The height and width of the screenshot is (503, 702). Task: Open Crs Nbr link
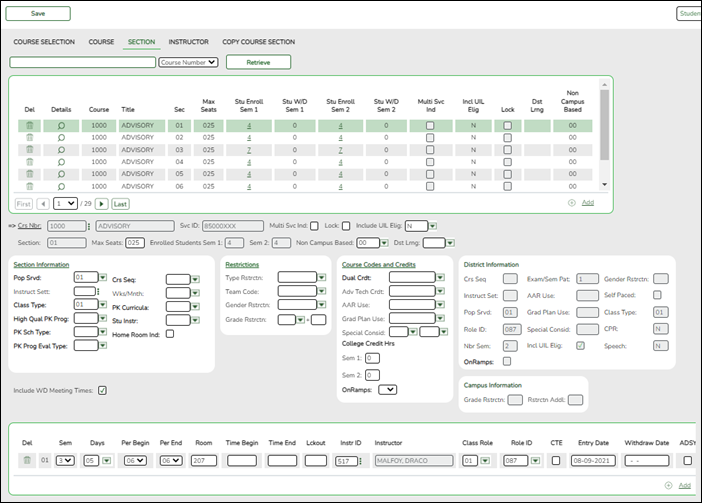coord(30,226)
